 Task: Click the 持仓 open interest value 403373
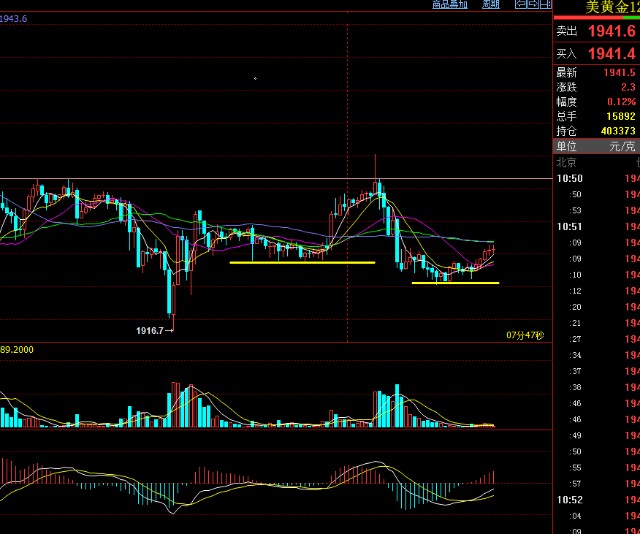click(x=618, y=131)
